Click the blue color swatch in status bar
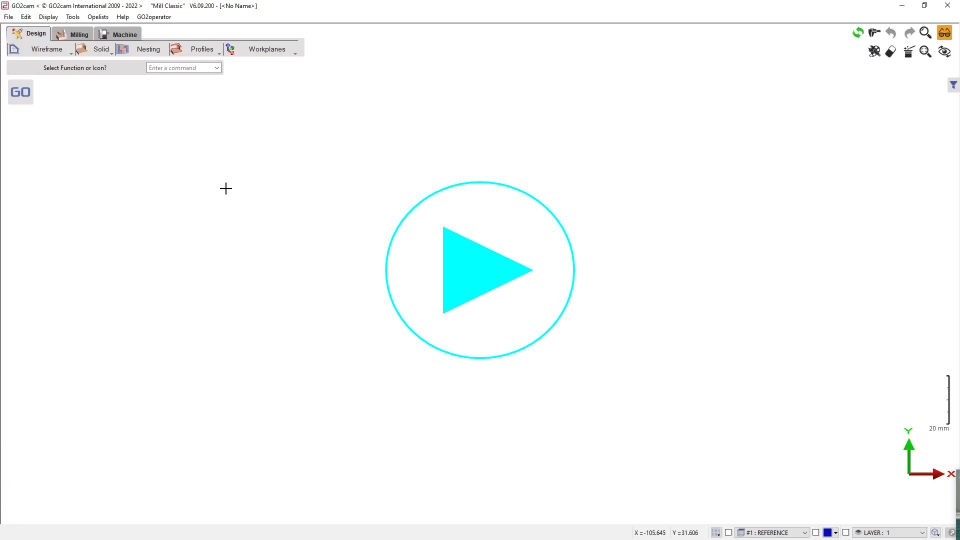Viewport: 960px width, 540px height. point(828,533)
